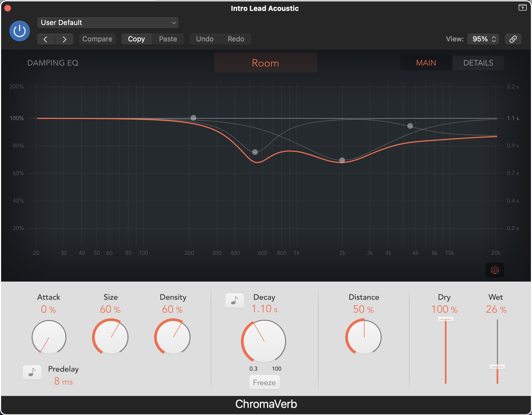532x415 pixels.
Task: Open the User Default preset menu
Action: pos(108,23)
